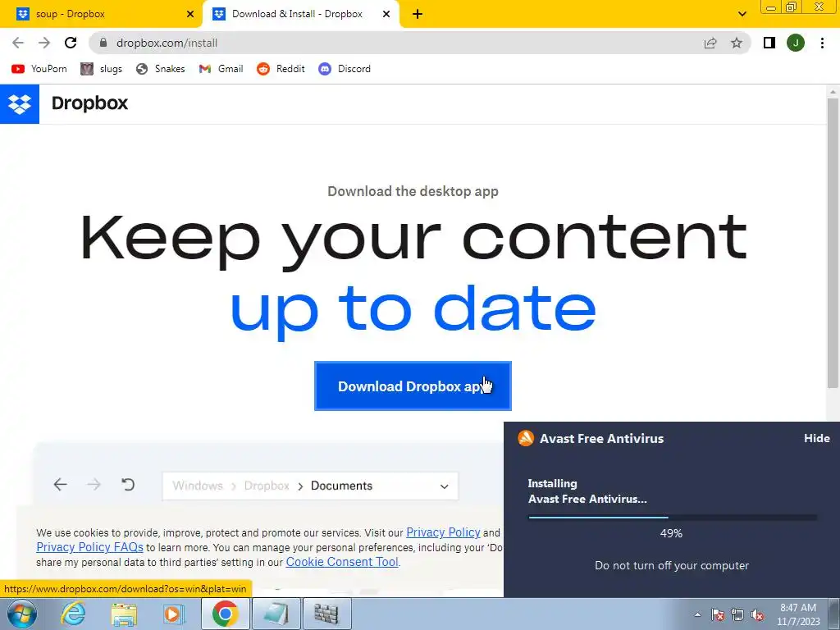Launch Internet Explorer from taskbar
This screenshot has width=840, height=630.
tap(73, 614)
